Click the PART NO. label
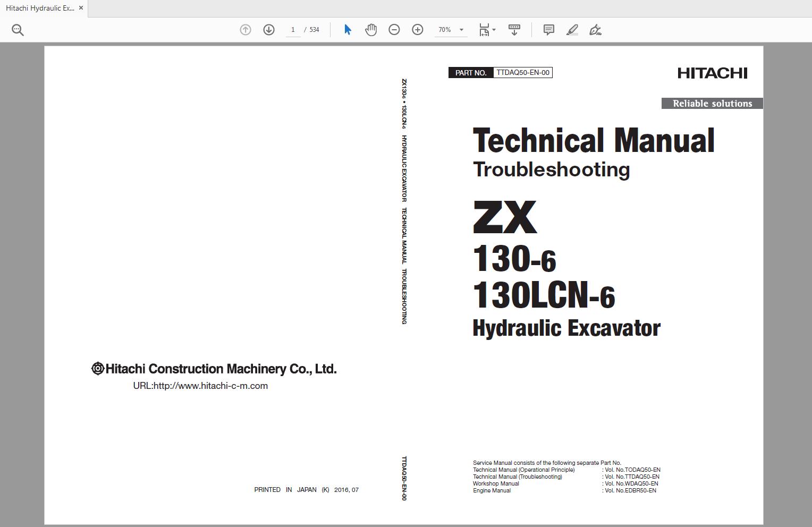Image resolution: width=812 pixels, height=527 pixels. 471,72
